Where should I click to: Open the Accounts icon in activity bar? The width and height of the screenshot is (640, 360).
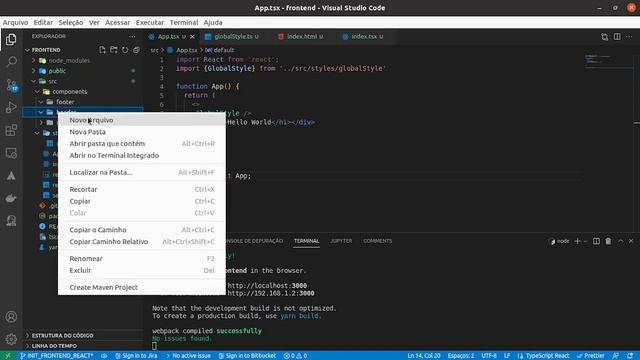pos(11,317)
